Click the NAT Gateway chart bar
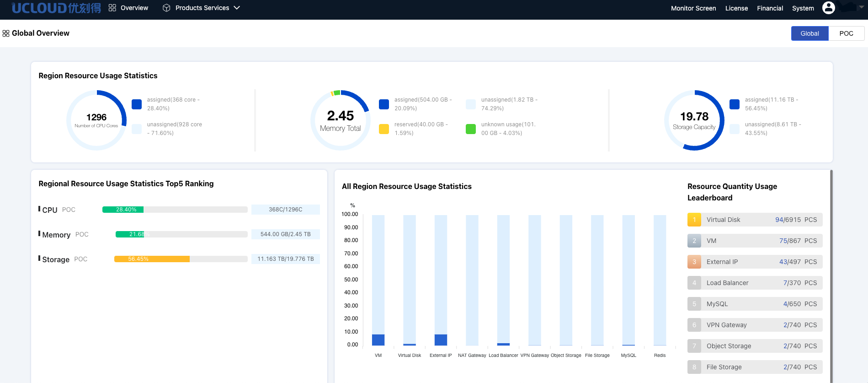 [x=472, y=280]
